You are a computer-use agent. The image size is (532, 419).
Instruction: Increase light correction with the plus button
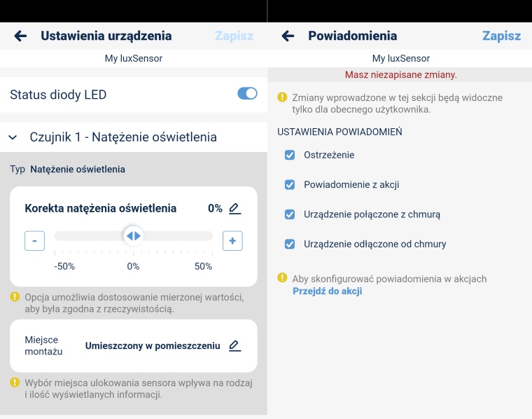tap(232, 240)
